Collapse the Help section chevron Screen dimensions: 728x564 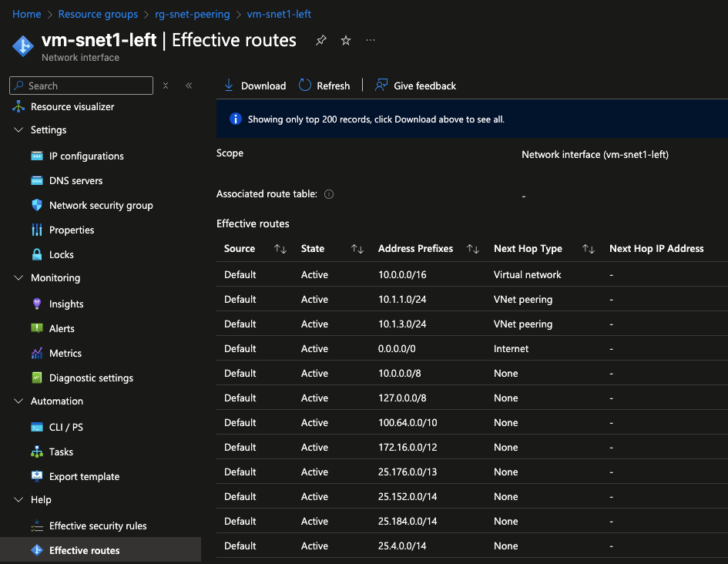(18, 499)
